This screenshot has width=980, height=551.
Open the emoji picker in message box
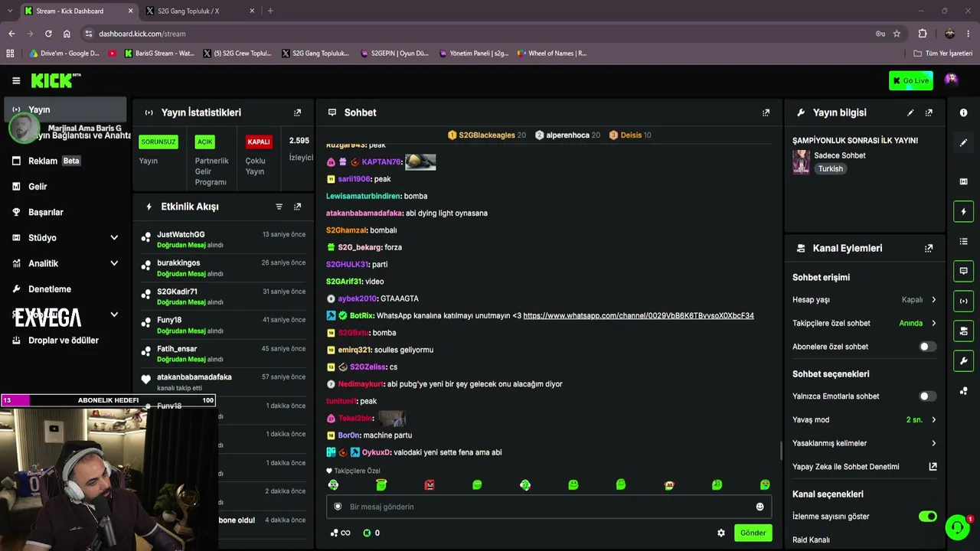click(759, 507)
